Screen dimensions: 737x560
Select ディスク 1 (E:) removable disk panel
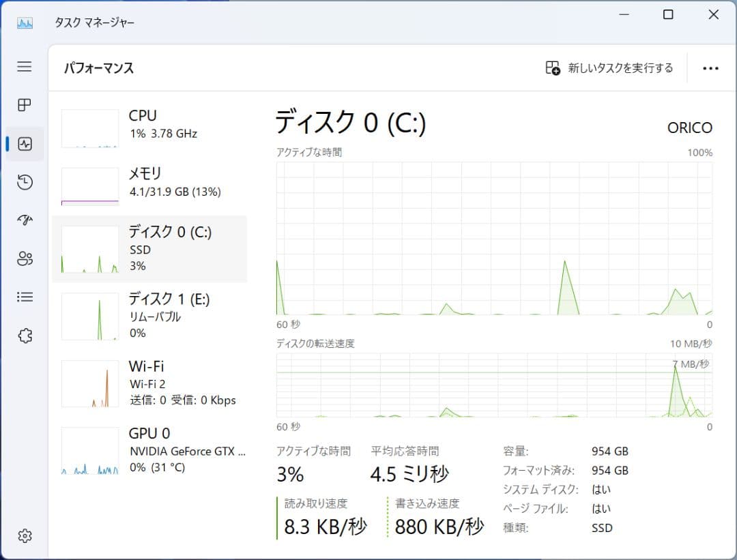pyautogui.click(x=150, y=315)
